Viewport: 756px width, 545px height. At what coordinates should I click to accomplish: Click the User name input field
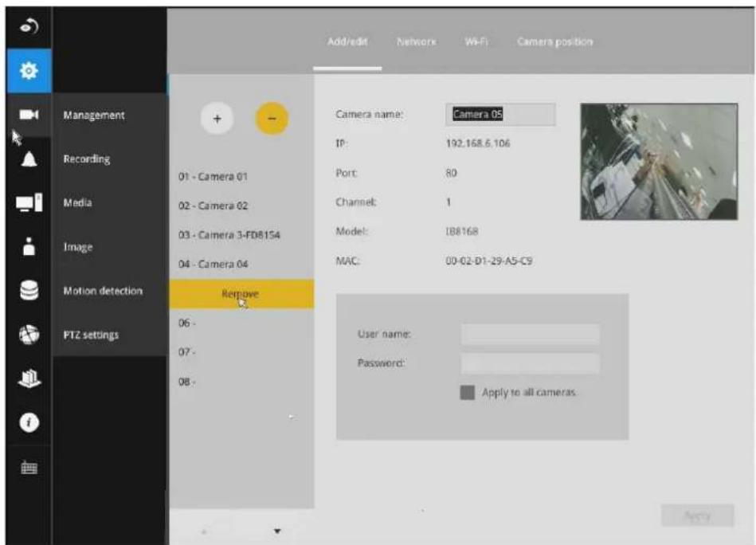531,334
